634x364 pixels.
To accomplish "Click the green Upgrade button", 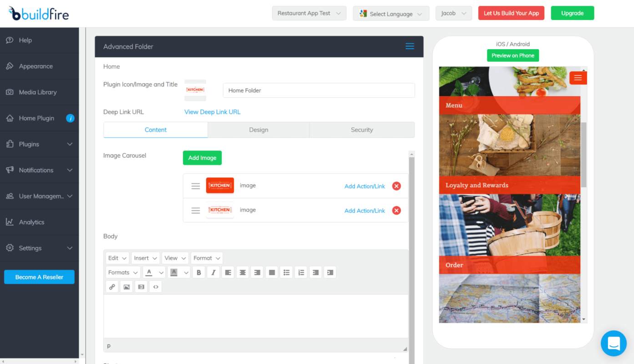I will tap(573, 13).
